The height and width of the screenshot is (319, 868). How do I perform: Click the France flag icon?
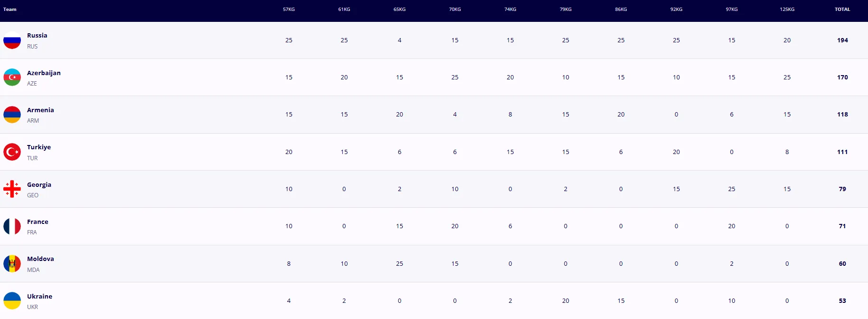click(12, 226)
